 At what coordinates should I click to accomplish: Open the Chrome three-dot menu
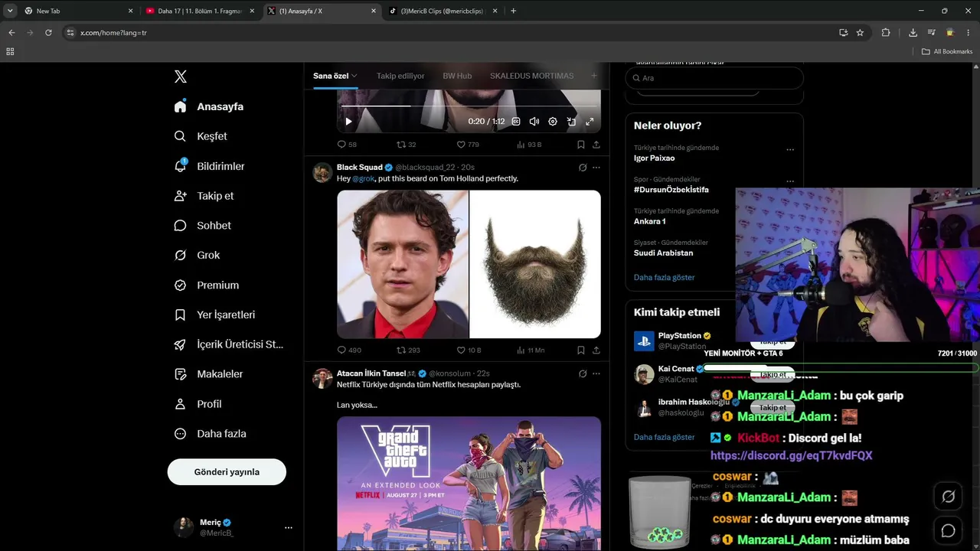[x=969, y=33]
